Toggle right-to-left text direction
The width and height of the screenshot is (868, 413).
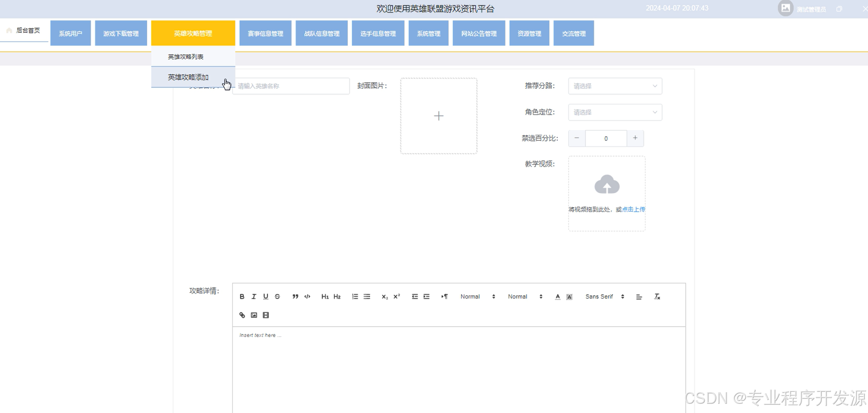[444, 297]
